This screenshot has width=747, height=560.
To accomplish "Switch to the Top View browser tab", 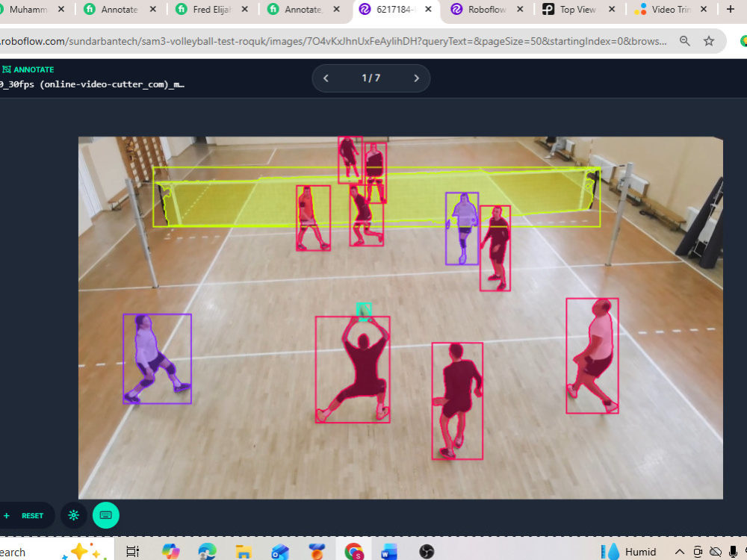I will pyautogui.click(x=577, y=10).
